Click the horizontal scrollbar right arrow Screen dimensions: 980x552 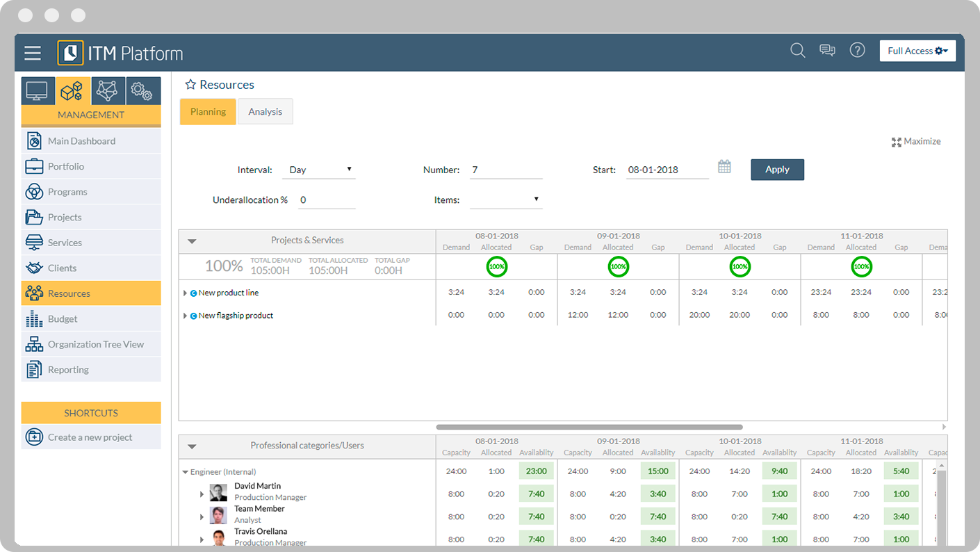coord(944,427)
